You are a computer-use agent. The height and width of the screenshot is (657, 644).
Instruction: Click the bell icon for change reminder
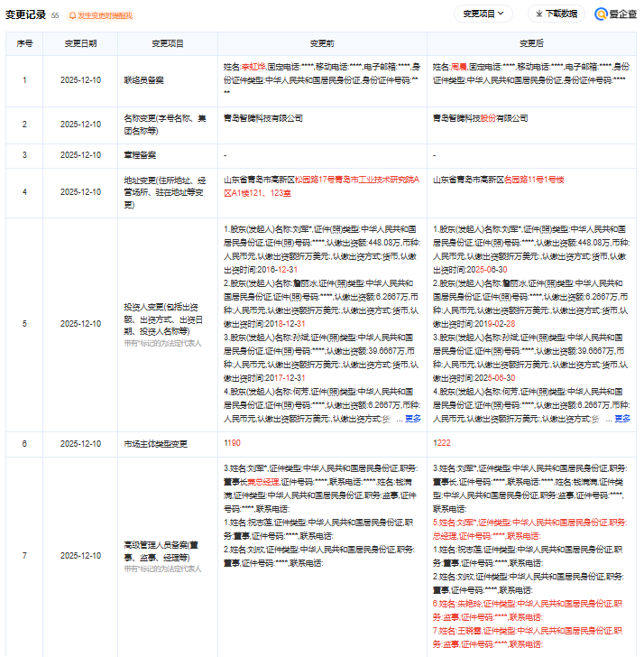[x=72, y=15]
